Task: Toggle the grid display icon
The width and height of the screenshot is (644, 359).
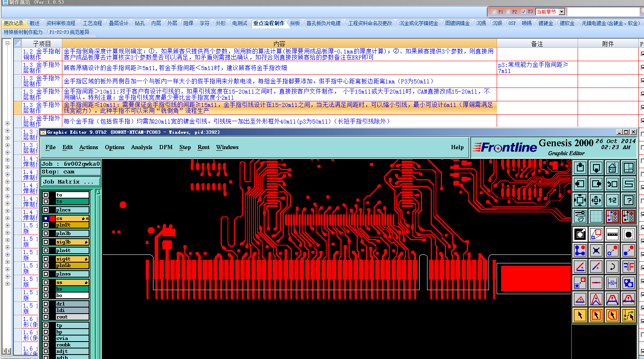Action: (x=596, y=216)
